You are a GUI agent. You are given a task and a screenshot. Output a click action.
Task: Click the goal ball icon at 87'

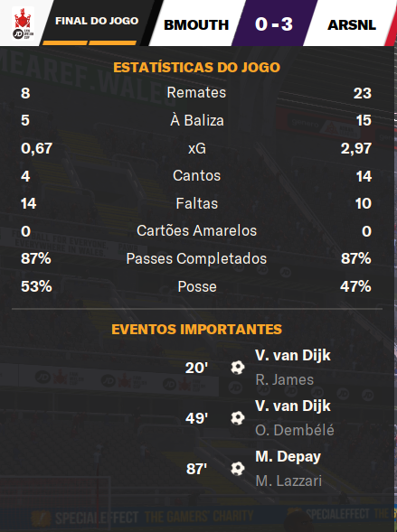point(237,469)
